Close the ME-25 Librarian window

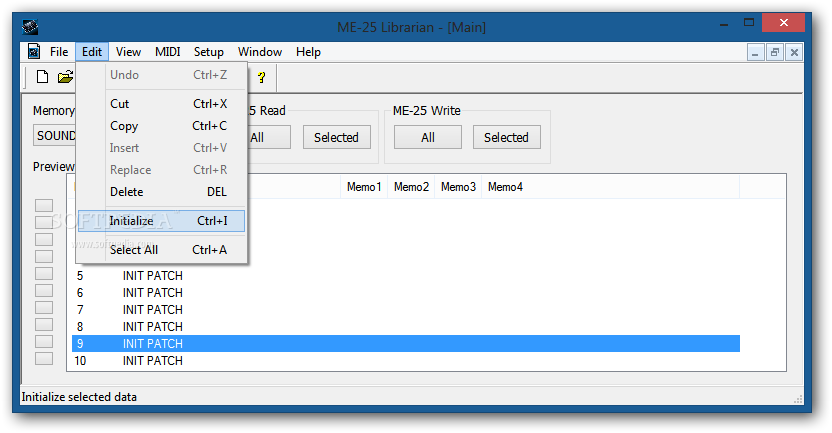click(x=784, y=22)
